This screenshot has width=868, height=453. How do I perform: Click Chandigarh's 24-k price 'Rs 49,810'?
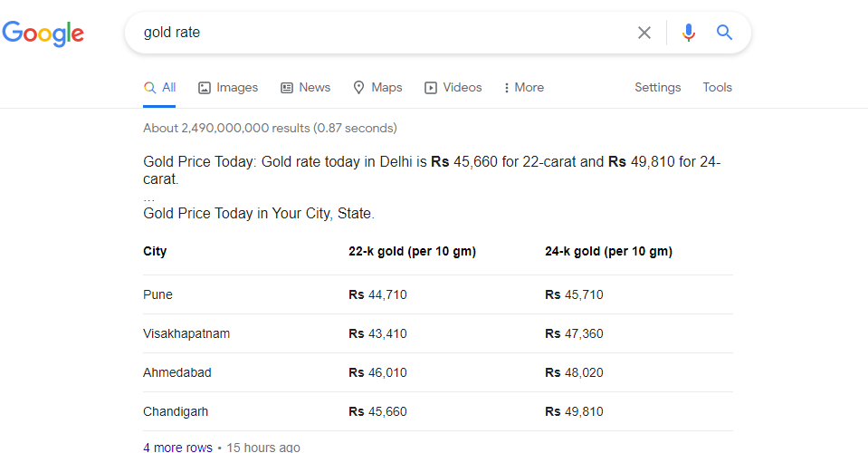(x=574, y=411)
